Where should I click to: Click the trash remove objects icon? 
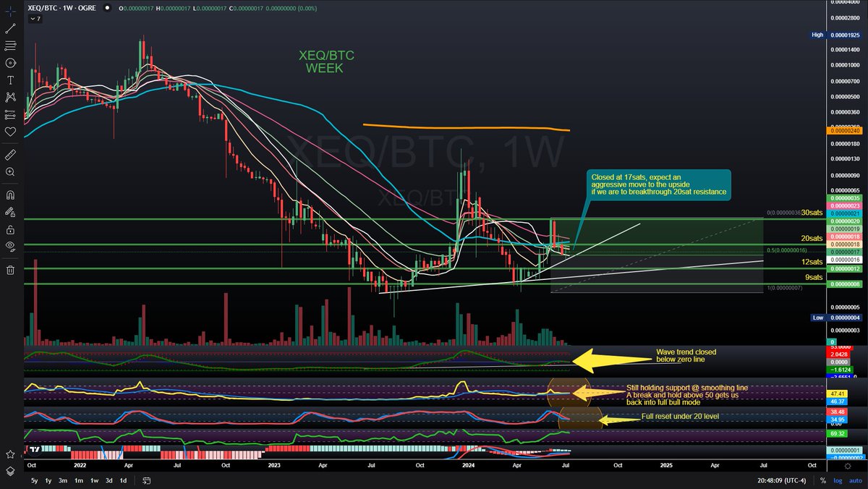point(10,270)
